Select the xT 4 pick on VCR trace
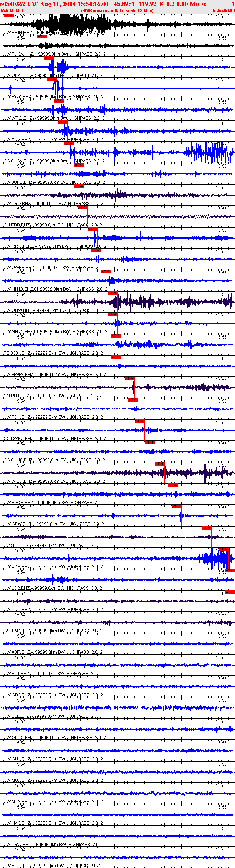The height and width of the screenshot is (868, 235). [224, 549]
